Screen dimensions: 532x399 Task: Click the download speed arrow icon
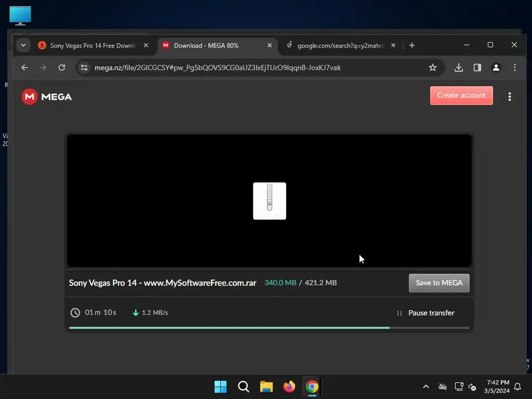pyautogui.click(x=136, y=313)
